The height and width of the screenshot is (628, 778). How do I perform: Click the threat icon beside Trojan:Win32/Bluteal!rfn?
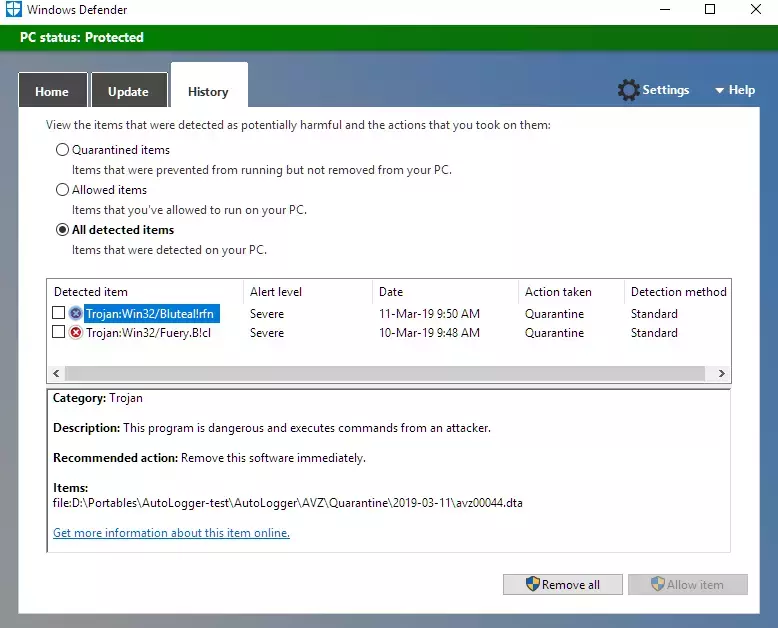[75, 314]
